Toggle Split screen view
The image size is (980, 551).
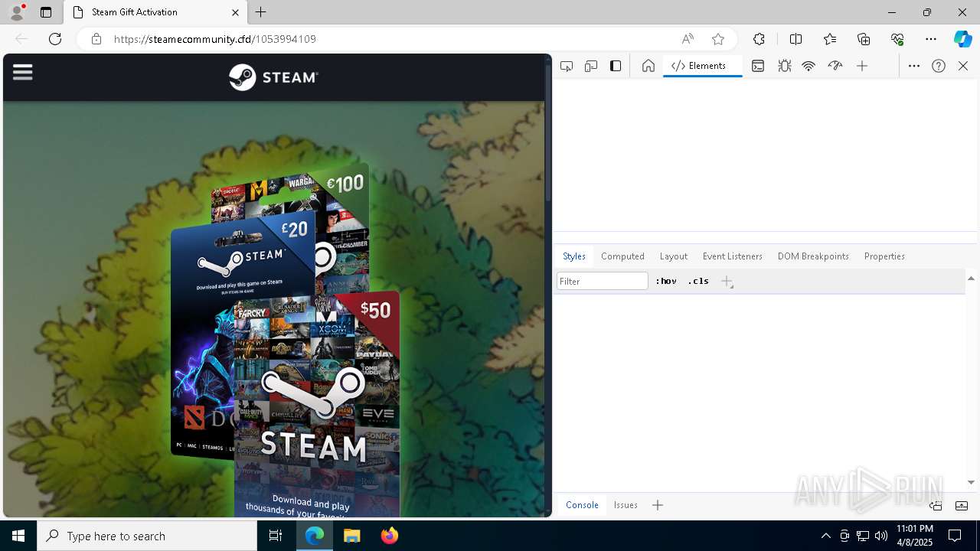coord(795,39)
